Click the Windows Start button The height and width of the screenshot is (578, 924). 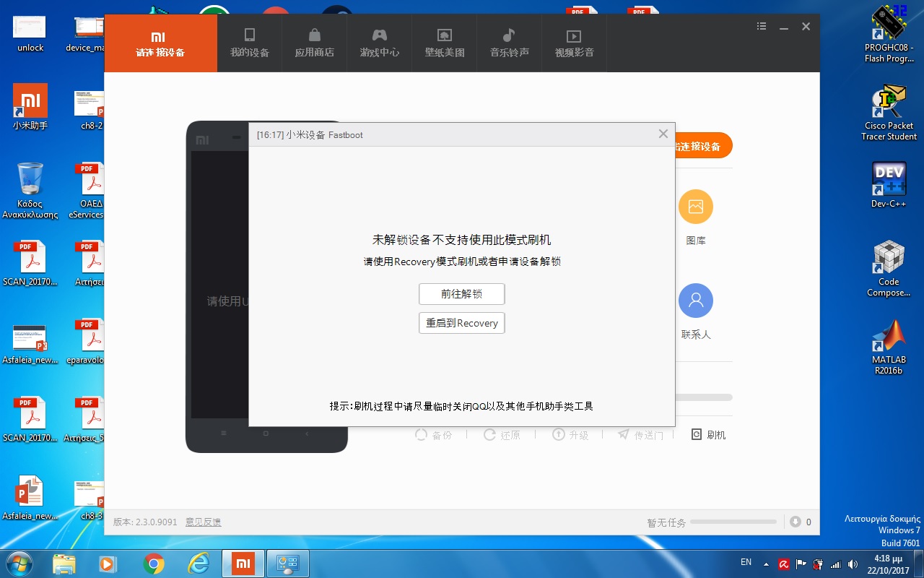coord(19,563)
